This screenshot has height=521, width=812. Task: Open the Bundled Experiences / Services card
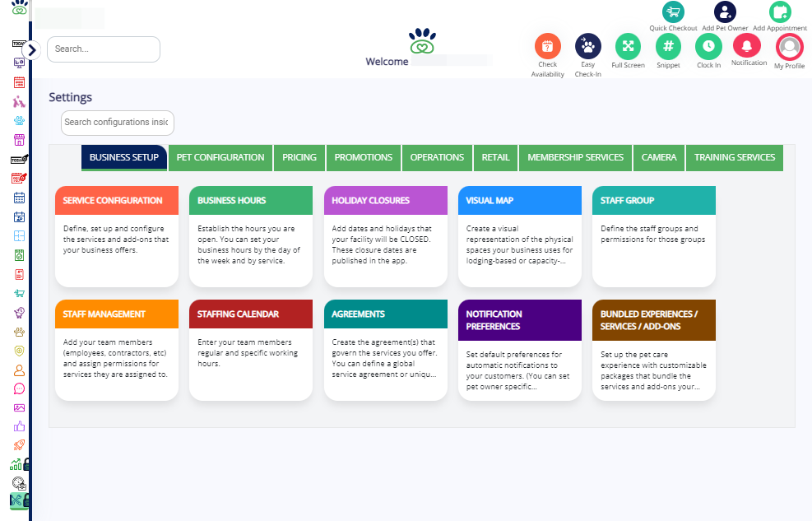click(654, 350)
